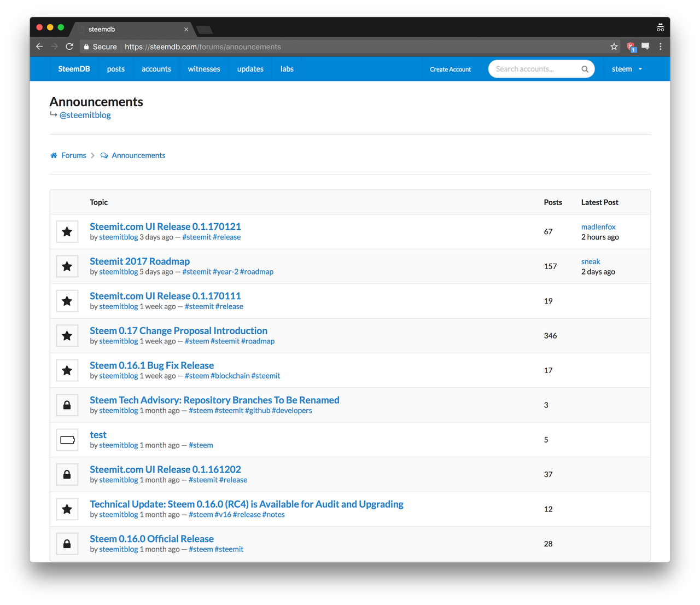Switch to the labs section

pos(287,69)
